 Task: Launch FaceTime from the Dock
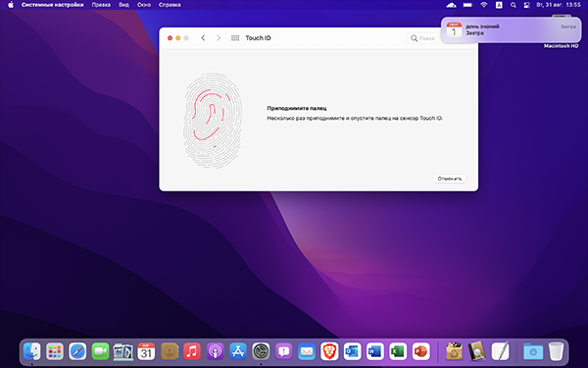tap(101, 352)
